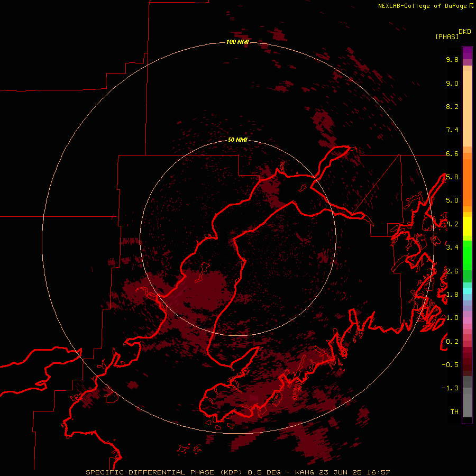Screen dimensions: 476x476
Task: Click the 2.6 value on the color scale
Action: click(452, 271)
